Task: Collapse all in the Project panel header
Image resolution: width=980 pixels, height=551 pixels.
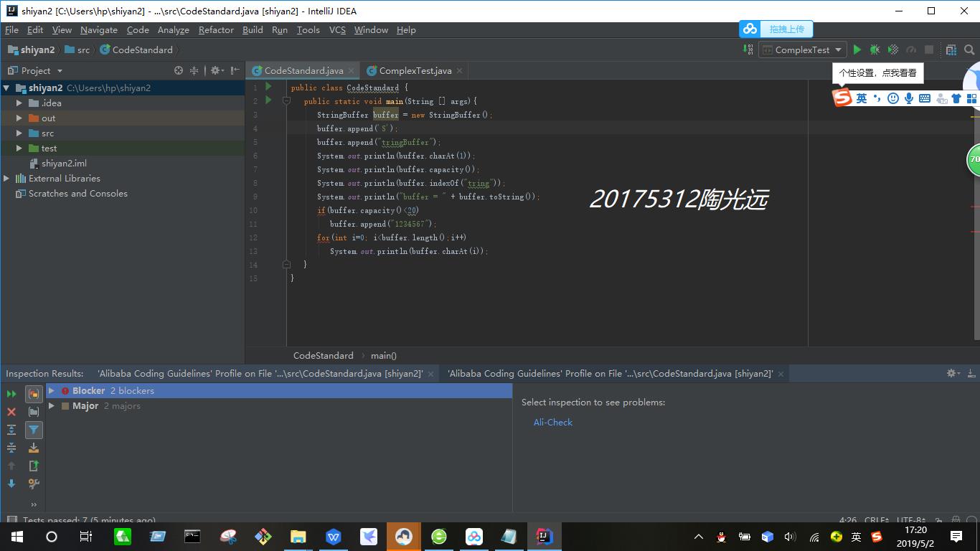Action: [194, 70]
